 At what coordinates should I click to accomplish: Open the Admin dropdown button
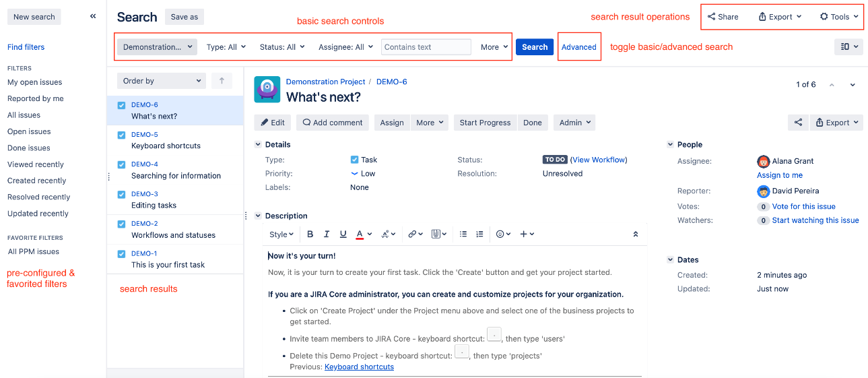[574, 123]
